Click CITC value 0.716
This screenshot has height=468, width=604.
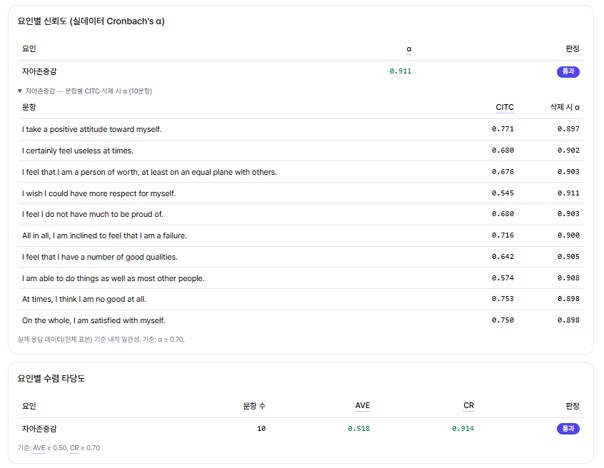pyautogui.click(x=503, y=235)
